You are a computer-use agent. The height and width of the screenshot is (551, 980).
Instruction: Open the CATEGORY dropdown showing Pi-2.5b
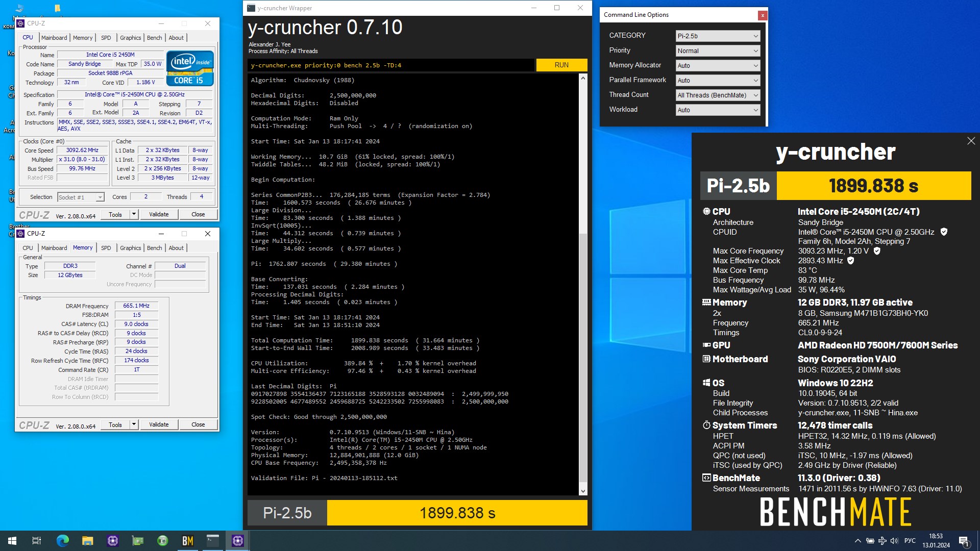coord(718,36)
